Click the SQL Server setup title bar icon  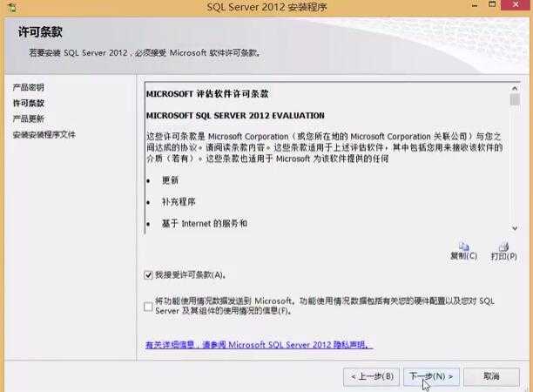(x=12, y=7)
